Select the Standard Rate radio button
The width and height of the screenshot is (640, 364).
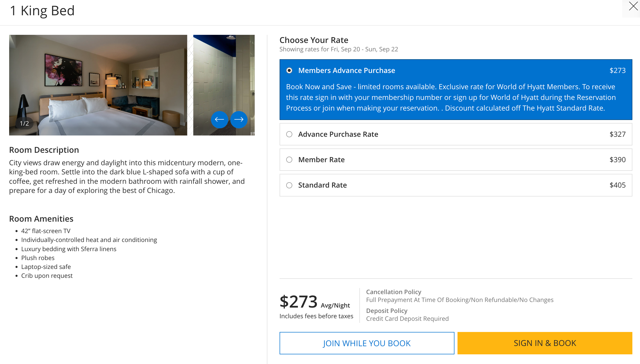tap(289, 185)
